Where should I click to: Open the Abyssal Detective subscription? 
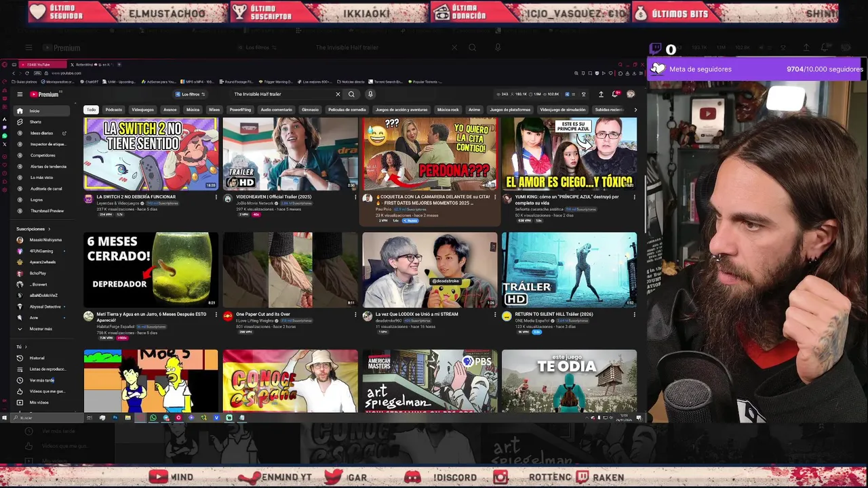(x=41, y=306)
